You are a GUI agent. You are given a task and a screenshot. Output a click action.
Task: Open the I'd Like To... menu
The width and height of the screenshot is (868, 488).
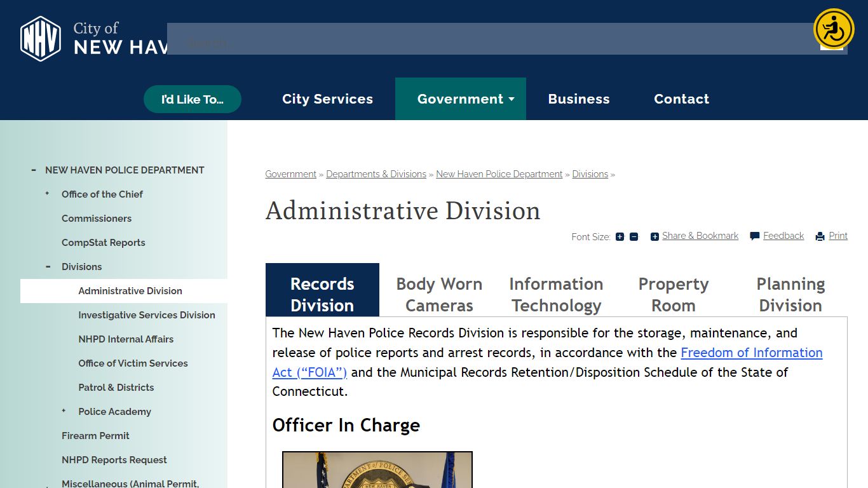pyautogui.click(x=193, y=99)
